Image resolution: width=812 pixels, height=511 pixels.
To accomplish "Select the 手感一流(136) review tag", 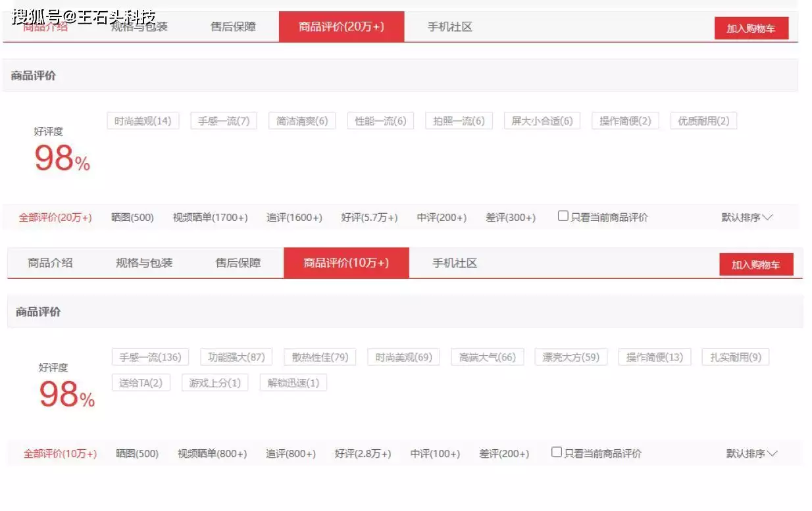I will pos(149,357).
